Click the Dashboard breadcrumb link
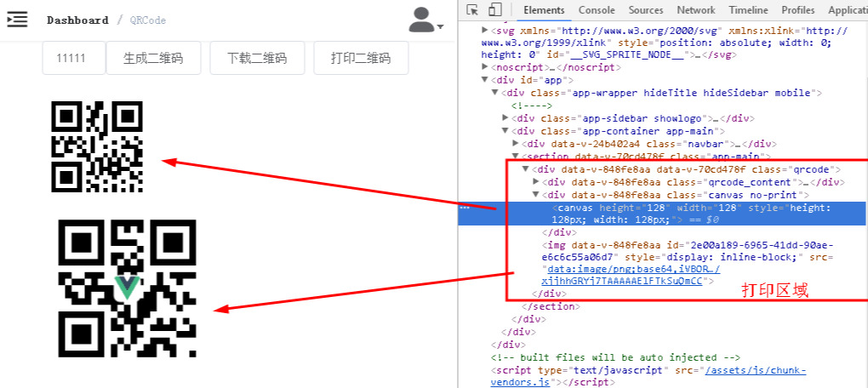The height and width of the screenshot is (388, 868). (77, 20)
